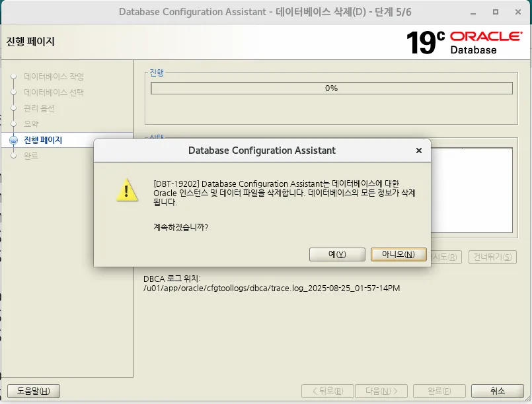Select the 관리 옵션 step in sidebar
The height and width of the screenshot is (404, 532).
click(40, 108)
